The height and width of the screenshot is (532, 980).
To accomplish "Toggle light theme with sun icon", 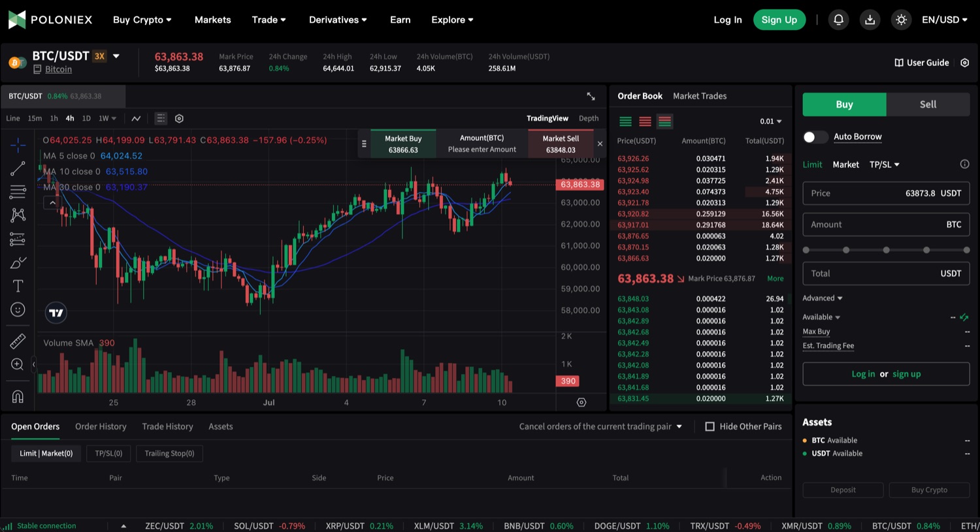I will 901,20.
